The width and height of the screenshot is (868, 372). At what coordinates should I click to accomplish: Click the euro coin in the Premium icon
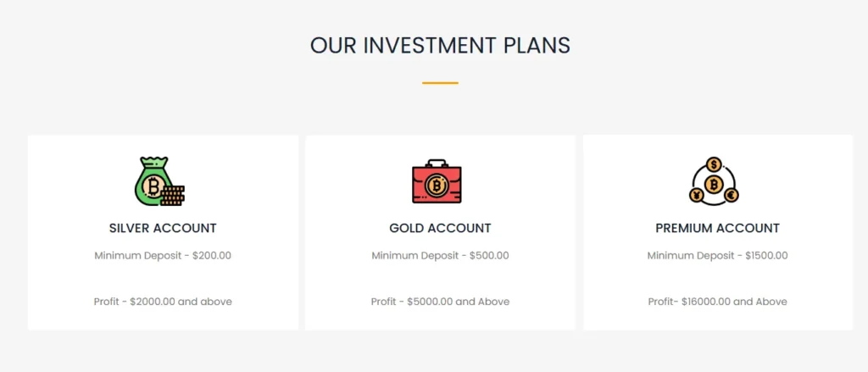point(731,196)
